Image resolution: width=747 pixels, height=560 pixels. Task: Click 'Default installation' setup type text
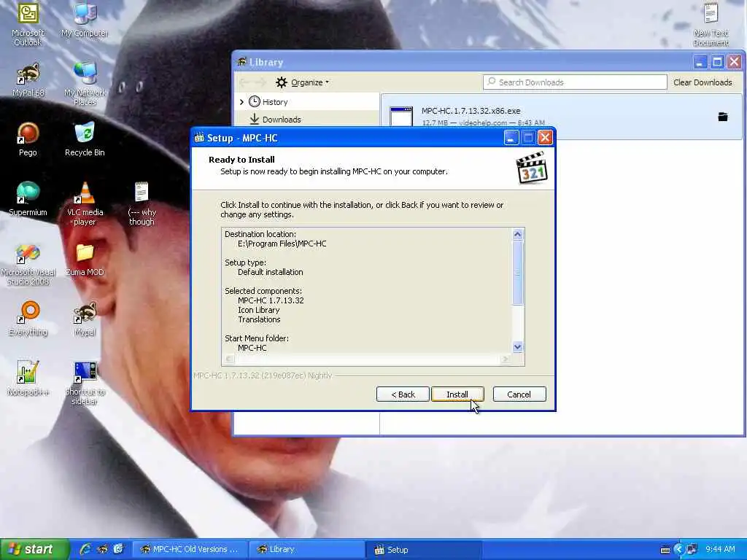[x=271, y=272]
